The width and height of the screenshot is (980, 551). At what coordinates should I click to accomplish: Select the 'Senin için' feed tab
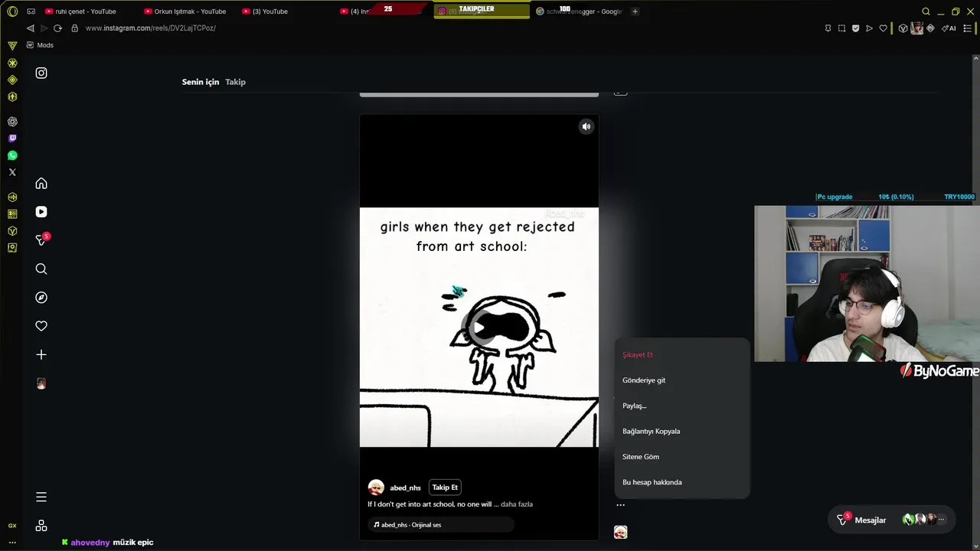point(201,82)
